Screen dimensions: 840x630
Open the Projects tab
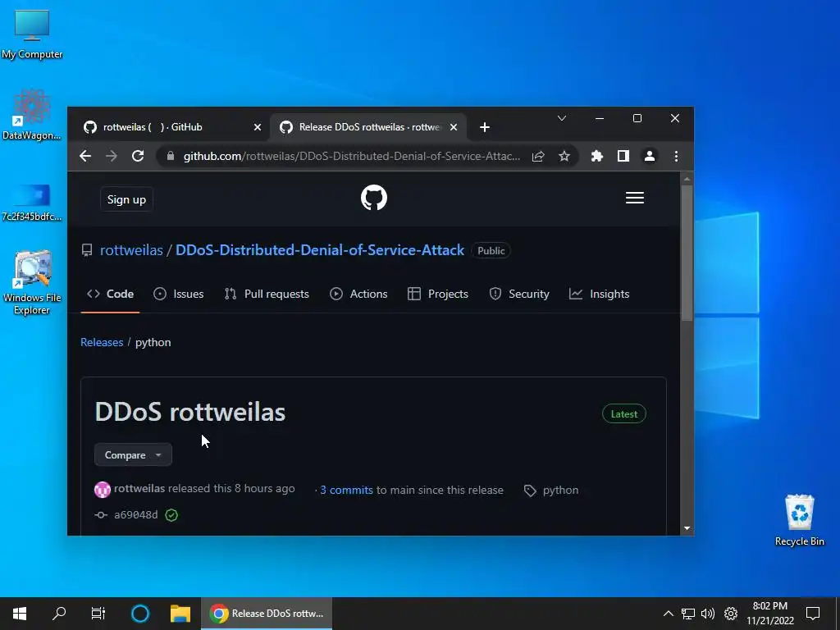[x=438, y=294]
